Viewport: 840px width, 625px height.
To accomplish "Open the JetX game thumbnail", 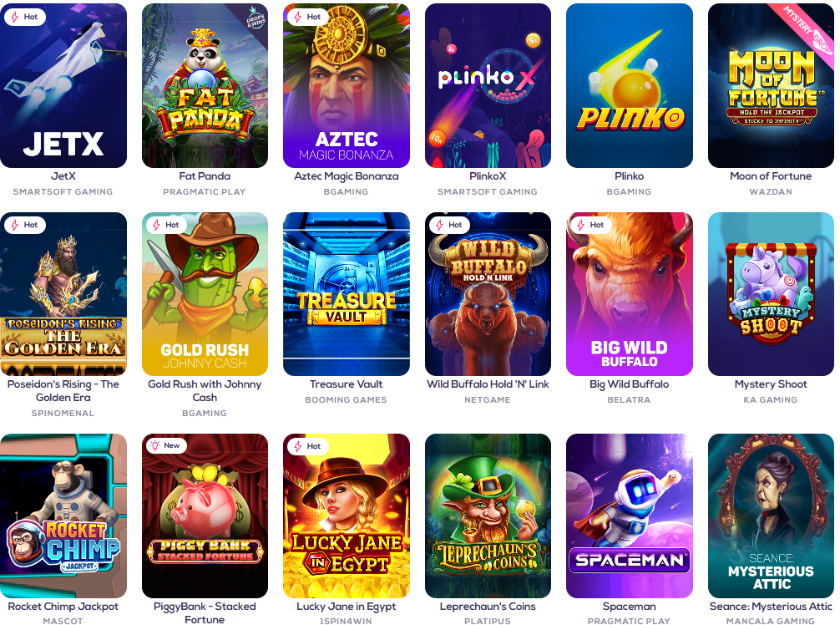I will pos(63,86).
